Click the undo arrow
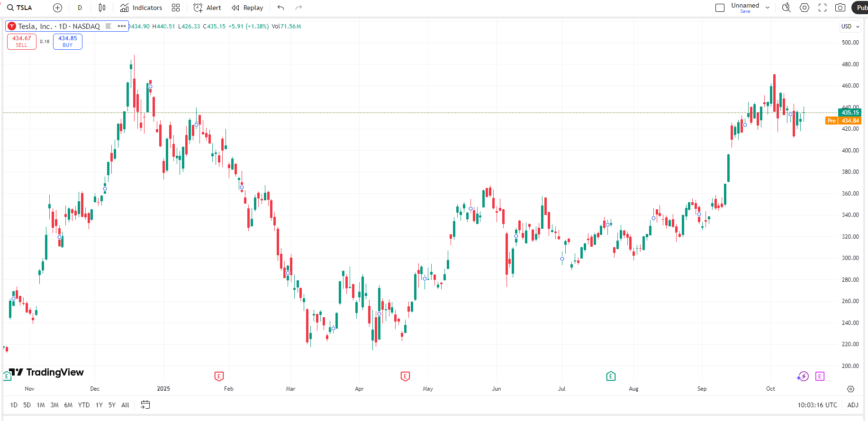 coord(281,8)
